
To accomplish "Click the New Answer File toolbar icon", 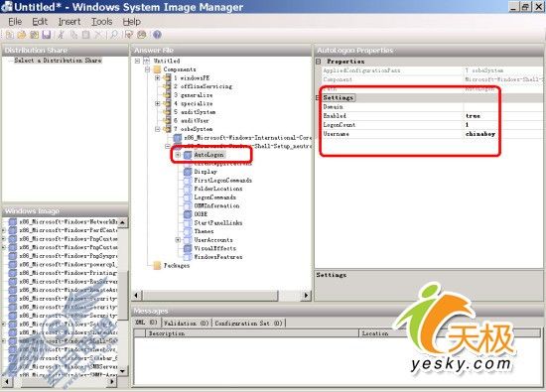I will tap(9, 35).
